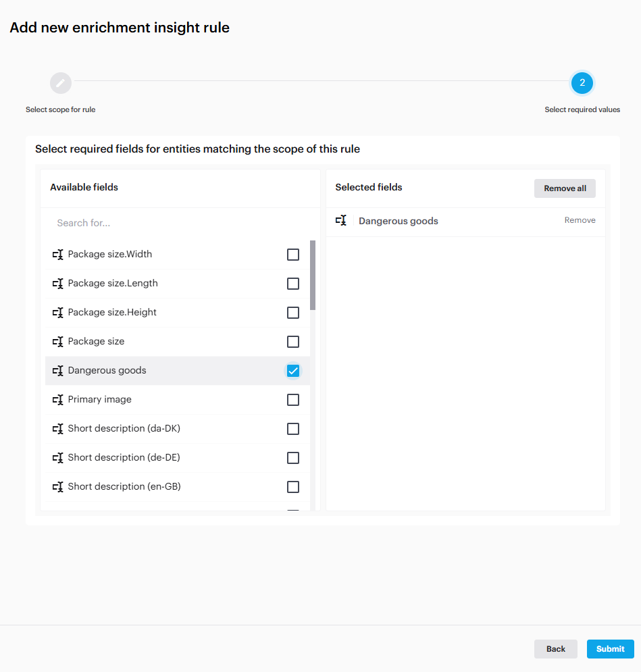The image size is (641, 672).
Task: Click the field icon beside Package size.Length
Action: [58, 284]
